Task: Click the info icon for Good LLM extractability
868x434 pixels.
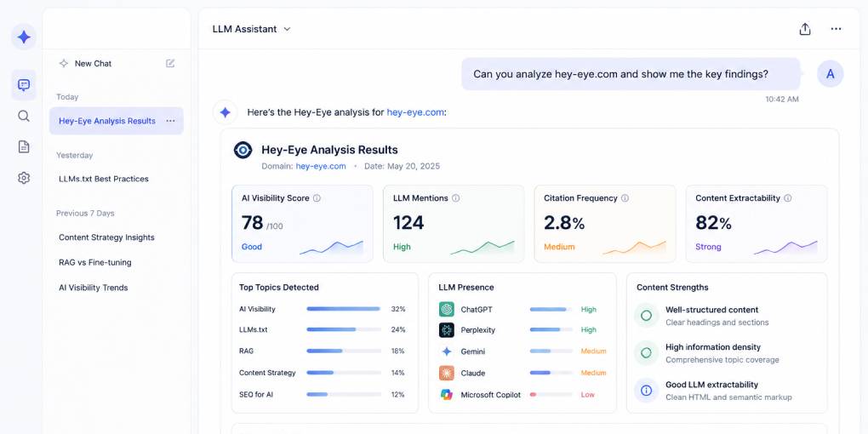Action: (646, 391)
